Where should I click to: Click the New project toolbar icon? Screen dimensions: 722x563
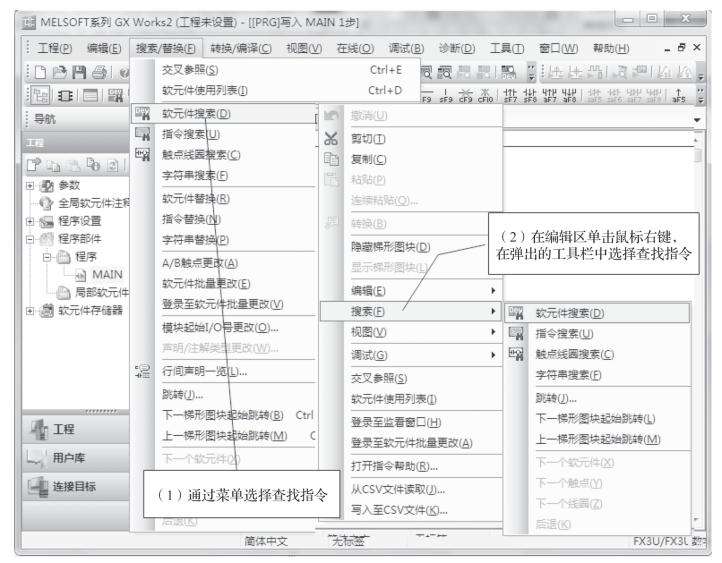pos(41,72)
